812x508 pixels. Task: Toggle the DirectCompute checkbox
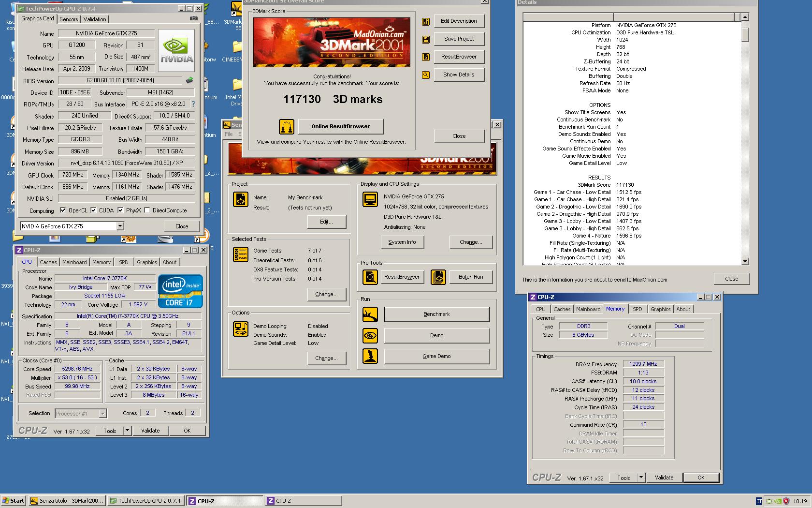click(147, 210)
